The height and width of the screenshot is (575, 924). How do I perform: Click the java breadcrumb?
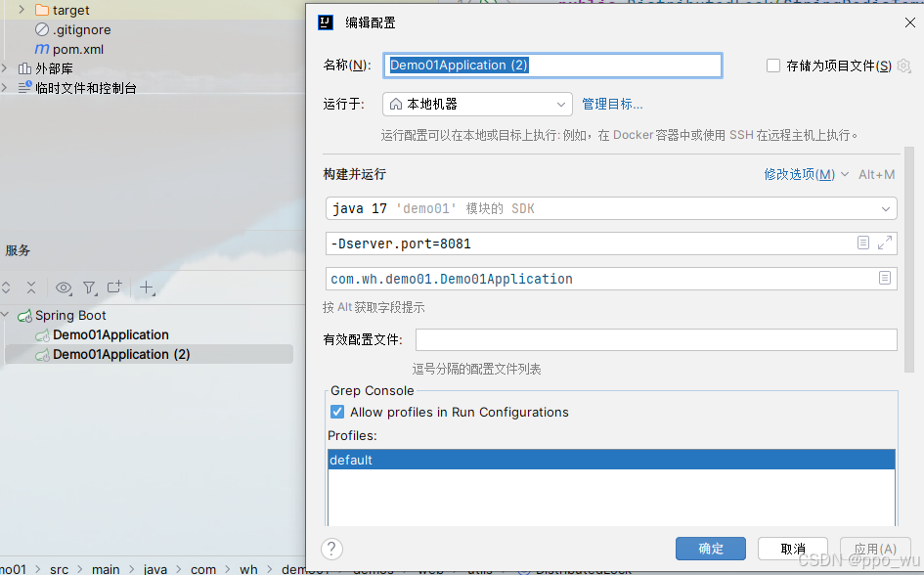point(155,569)
